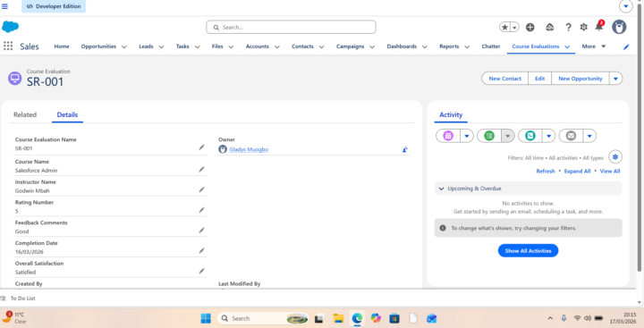
Task: Click the Course Evaluation record icon
Action: 15,78
